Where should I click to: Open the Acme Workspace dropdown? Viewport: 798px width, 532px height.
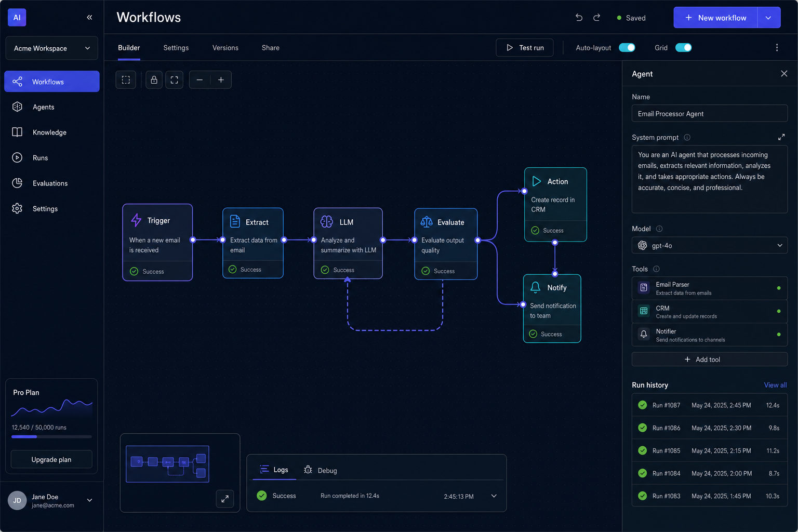coord(52,48)
